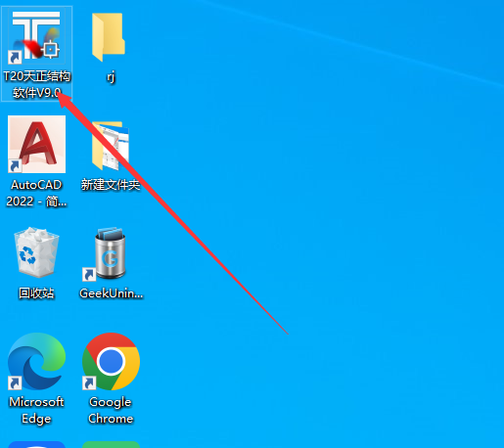Click the "新建文件夹" name label

click(x=111, y=185)
